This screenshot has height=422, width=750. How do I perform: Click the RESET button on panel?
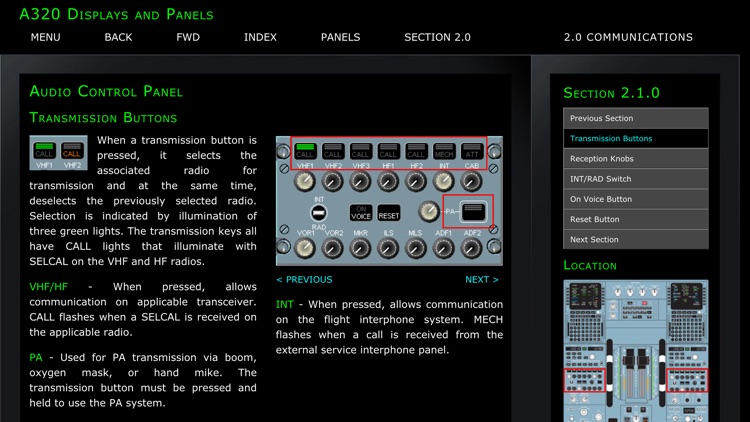[x=388, y=213]
